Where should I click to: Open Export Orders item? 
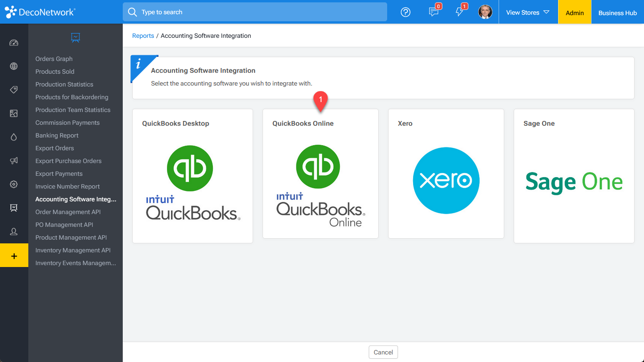point(54,148)
